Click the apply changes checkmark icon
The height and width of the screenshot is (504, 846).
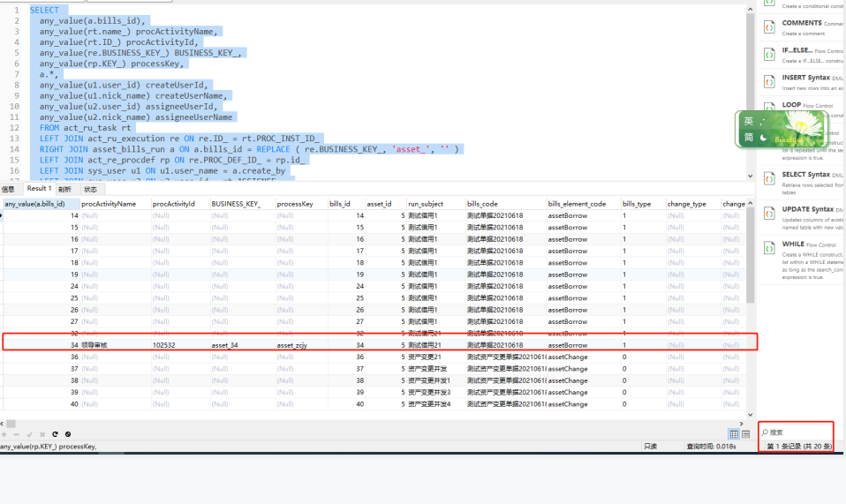pyautogui.click(x=30, y=434)
